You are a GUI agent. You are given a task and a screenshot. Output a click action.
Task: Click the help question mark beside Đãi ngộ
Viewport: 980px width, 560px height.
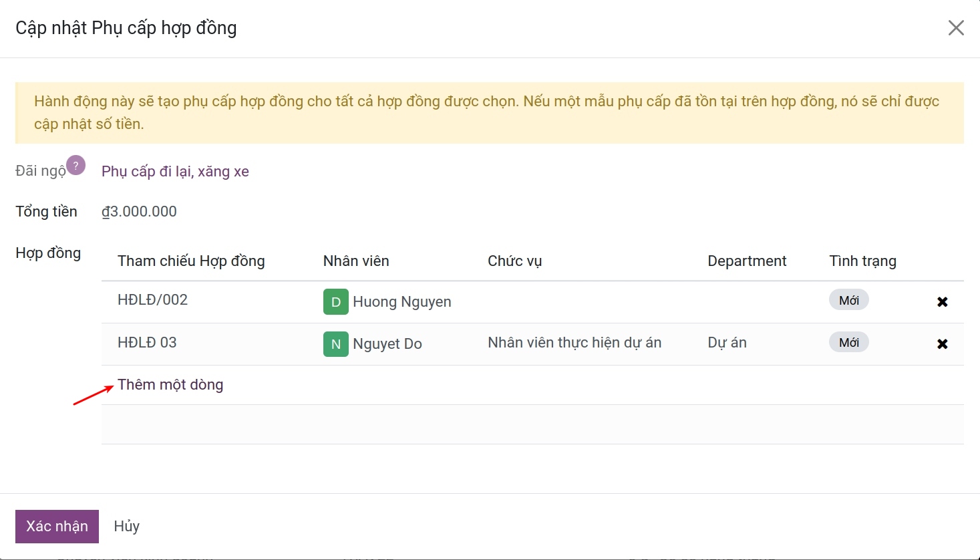[x=76, y=165]
